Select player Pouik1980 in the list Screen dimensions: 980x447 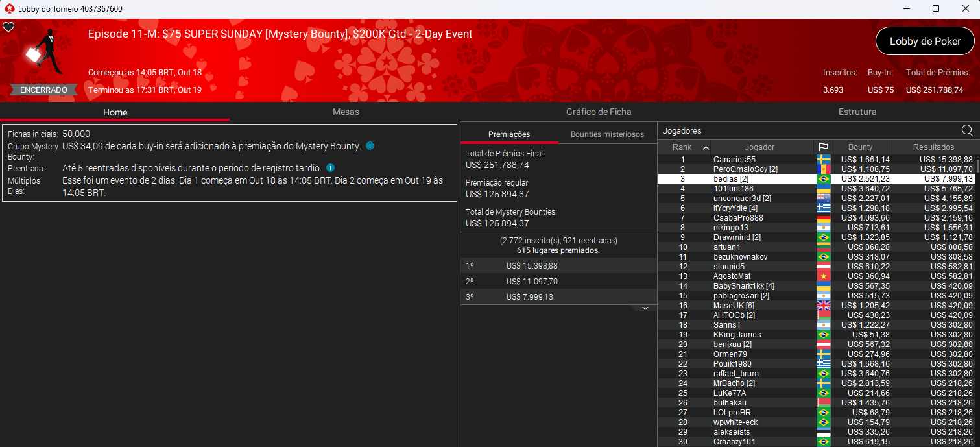pyautogui.click(x=817, y=364)
